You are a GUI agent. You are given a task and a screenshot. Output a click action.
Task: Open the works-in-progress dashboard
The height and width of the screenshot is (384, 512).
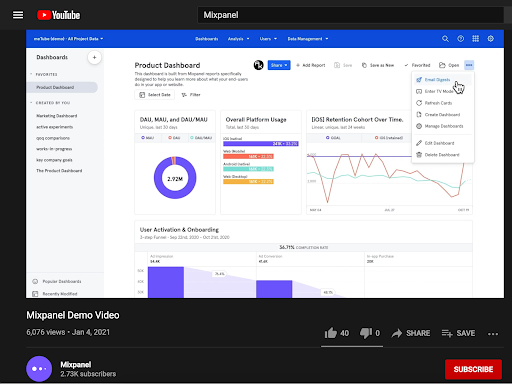(54, 149)
